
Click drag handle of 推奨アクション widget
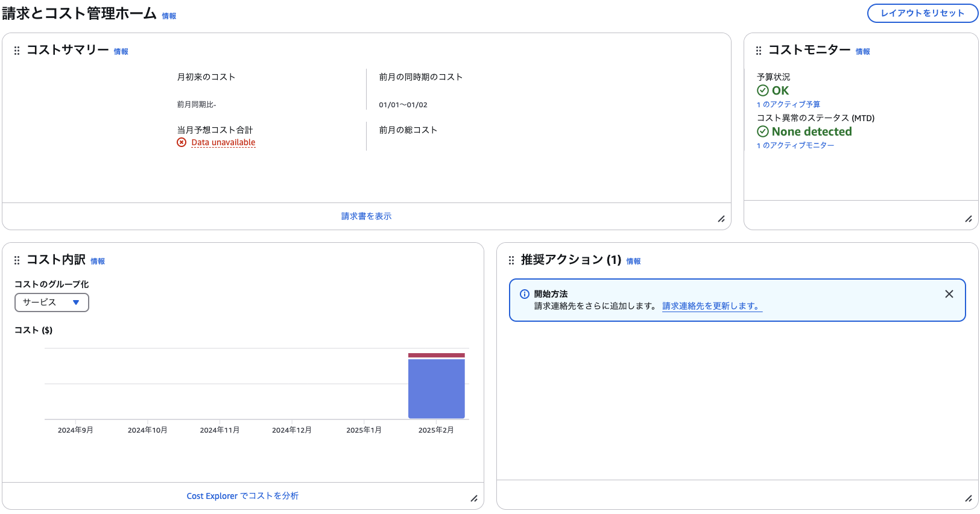[x=511, y=260]
